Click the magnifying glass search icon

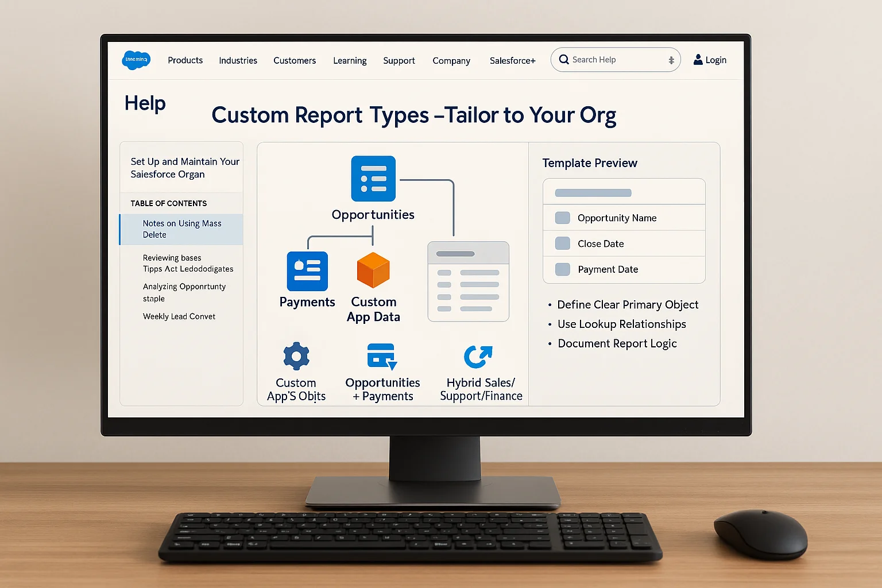point(564,60)
